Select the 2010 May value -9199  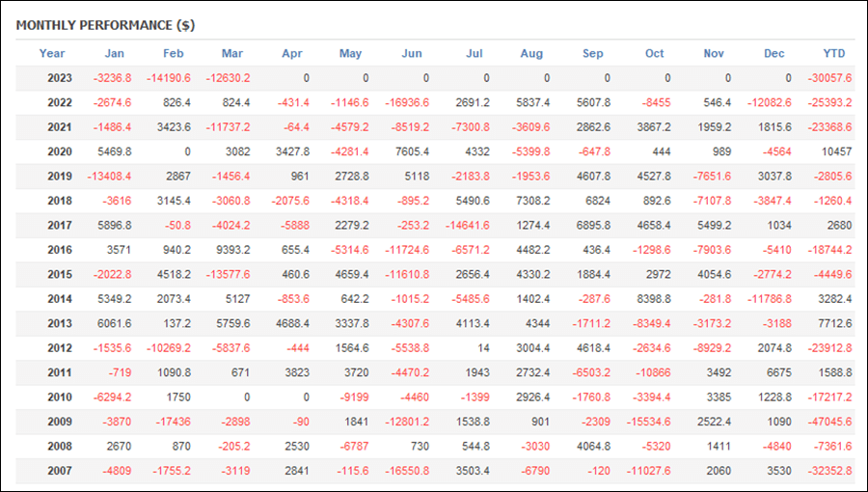pyautogui.click(x=354, y=397)
